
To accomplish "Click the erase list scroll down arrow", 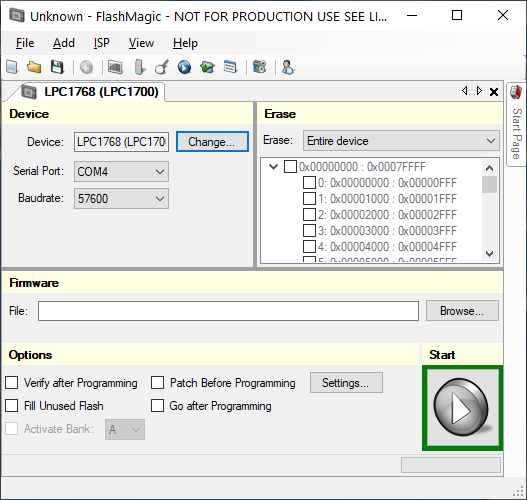I will click(x=489, y=253).
